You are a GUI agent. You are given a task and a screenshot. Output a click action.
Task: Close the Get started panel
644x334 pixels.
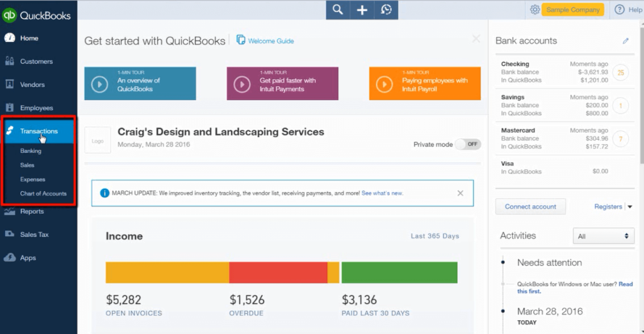pyautogui.click(x=476, y=39)
